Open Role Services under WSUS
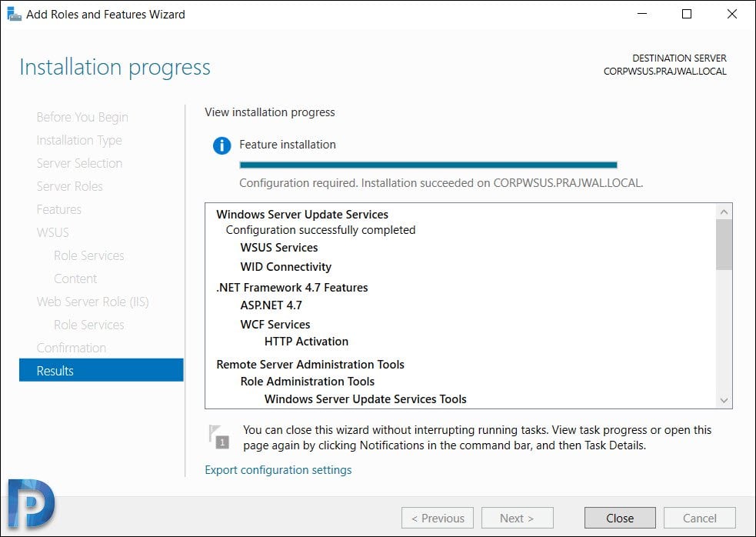The image size is (756, 537). (x=89, y=255)
